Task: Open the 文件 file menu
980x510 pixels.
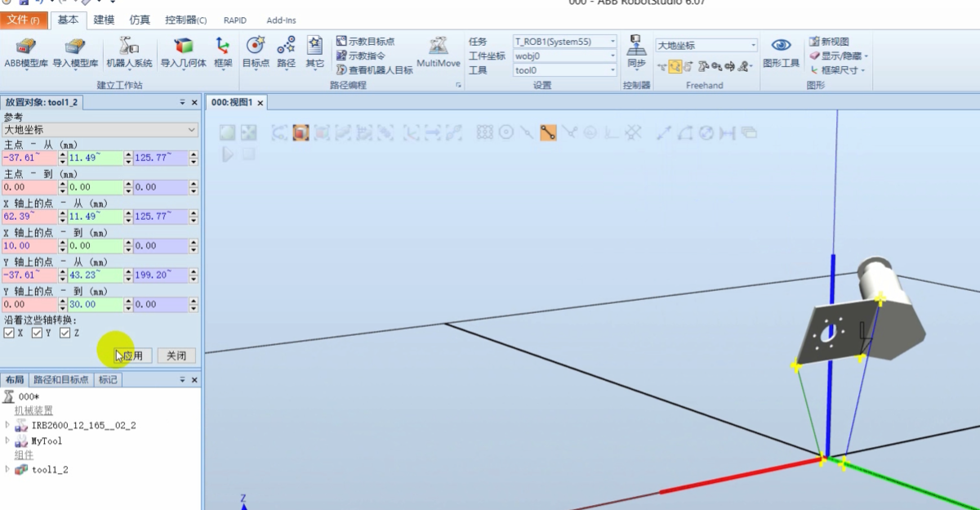Action: tap(24, 20)
